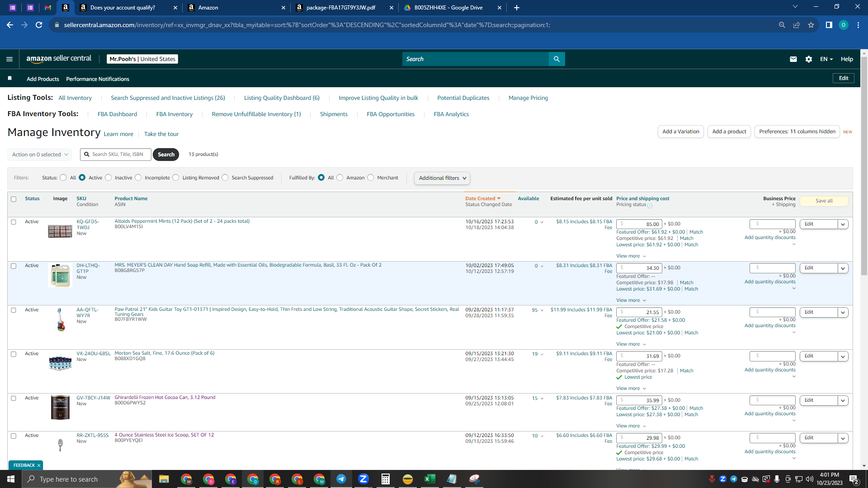Click the price field showing 85.00
This screenshot has width=868, height=488.
point(639,224)
